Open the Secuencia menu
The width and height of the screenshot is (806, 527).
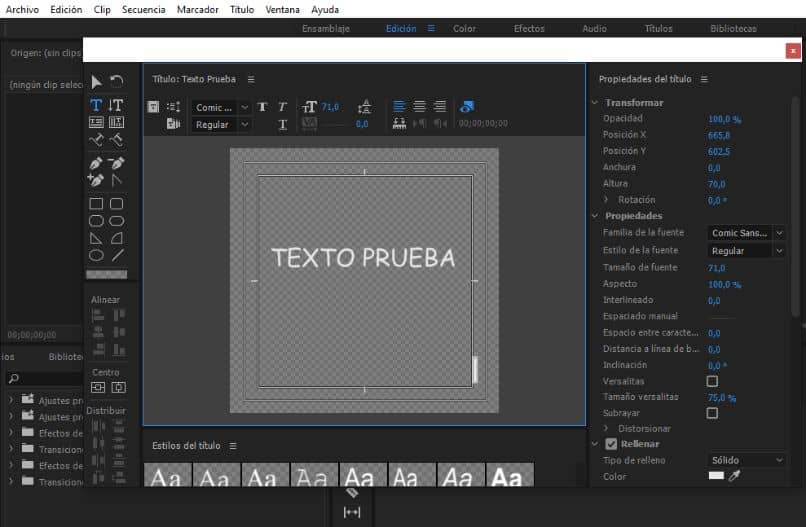point(143,9)
